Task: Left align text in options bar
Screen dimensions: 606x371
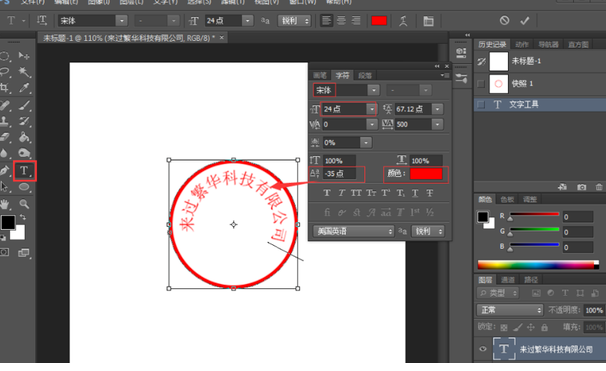Action: tap(327, 20)
